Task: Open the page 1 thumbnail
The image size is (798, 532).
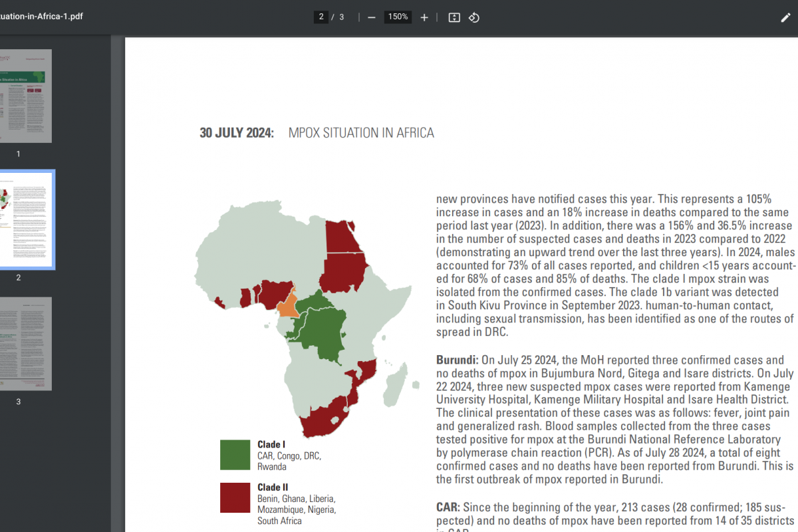Action: pos(25,96)
